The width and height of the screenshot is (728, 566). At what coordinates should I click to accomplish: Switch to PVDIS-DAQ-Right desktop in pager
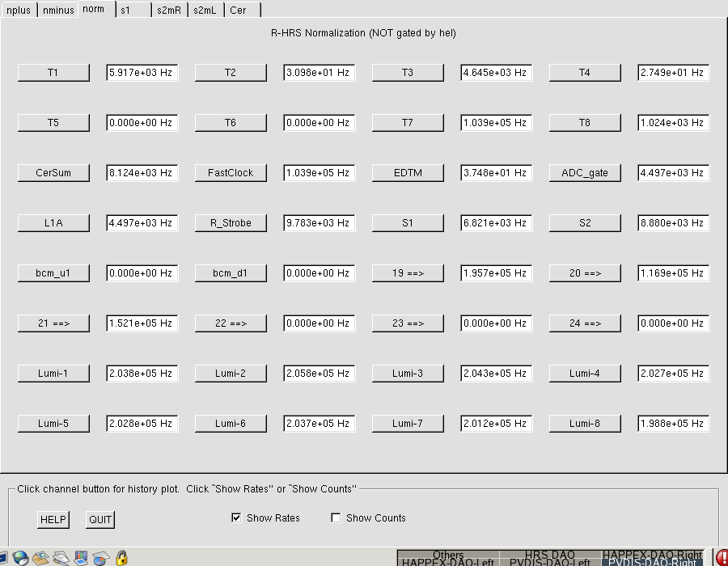coord(652,562)
